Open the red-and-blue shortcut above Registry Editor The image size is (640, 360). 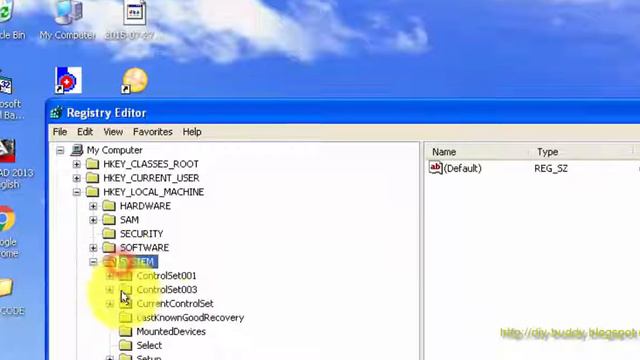68,80
